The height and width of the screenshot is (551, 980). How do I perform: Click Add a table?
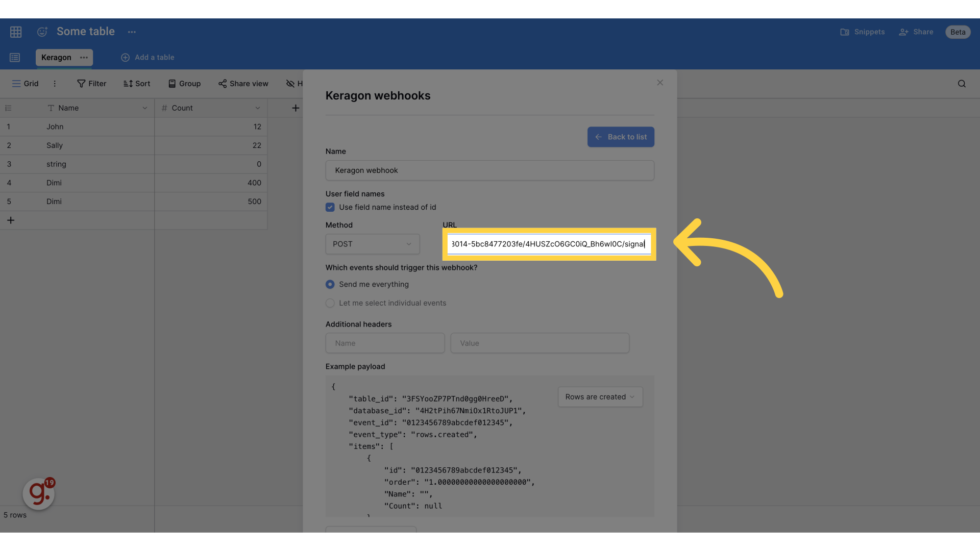pos(148,57)
